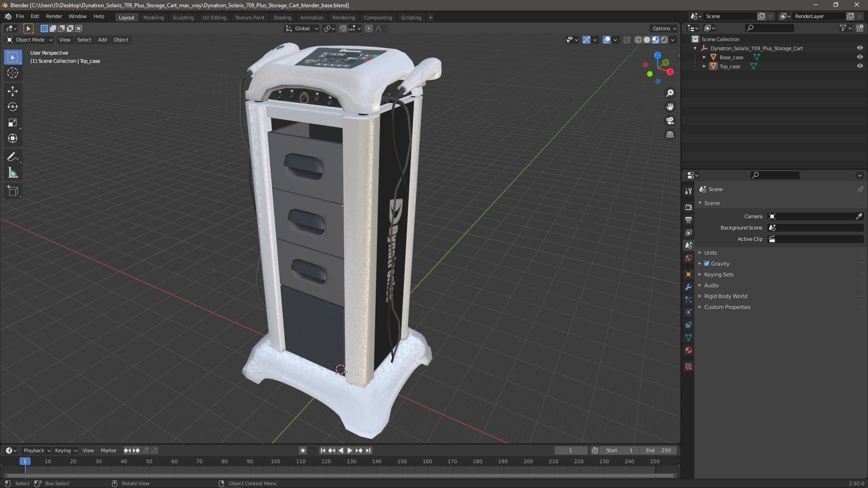Open the Render properties tab
The height and width of the screenshot is (488, 868).
[689, 207]
